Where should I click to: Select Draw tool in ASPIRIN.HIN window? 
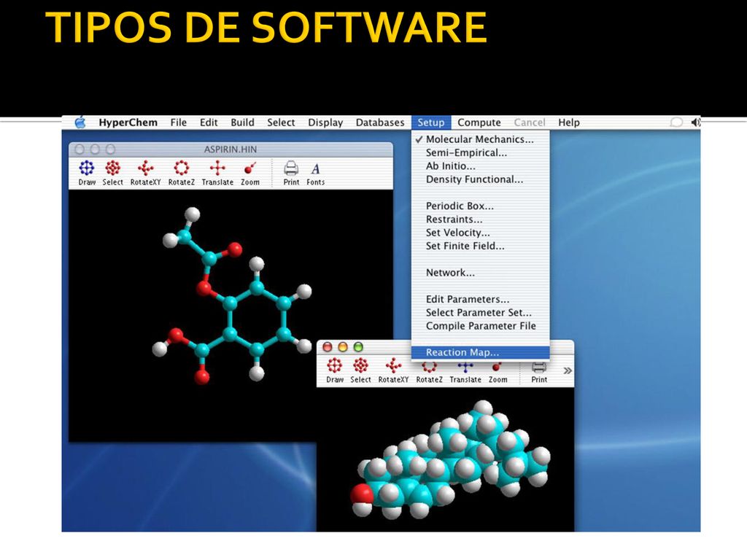coord(87,172)
